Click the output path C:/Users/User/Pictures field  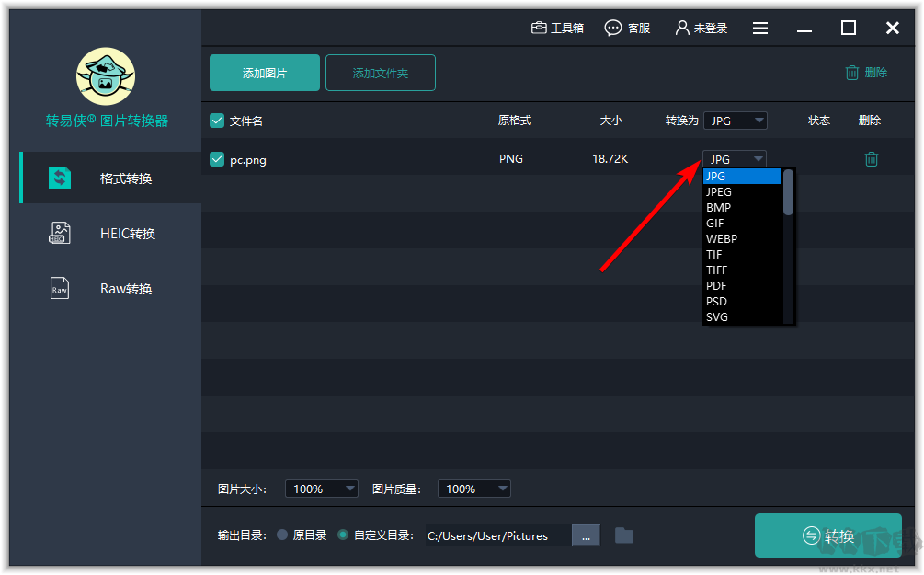pyautogui.click(x=498, y=535)
